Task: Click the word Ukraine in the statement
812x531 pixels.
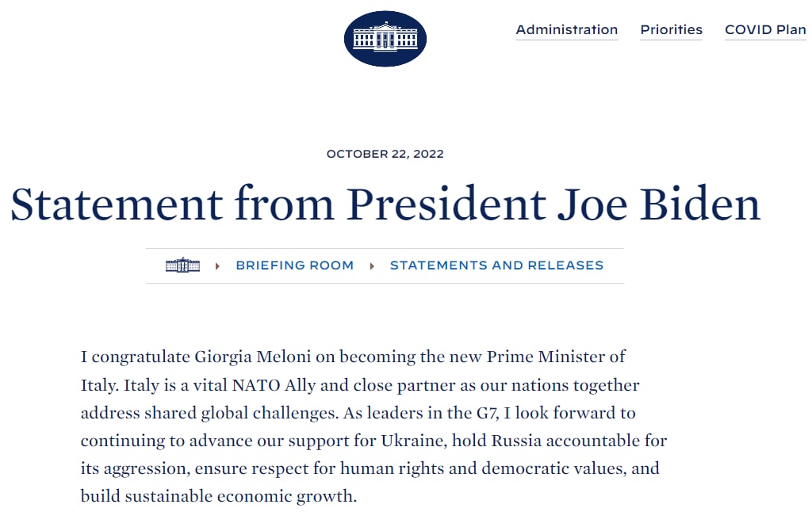Action: (x=412, y=441)
